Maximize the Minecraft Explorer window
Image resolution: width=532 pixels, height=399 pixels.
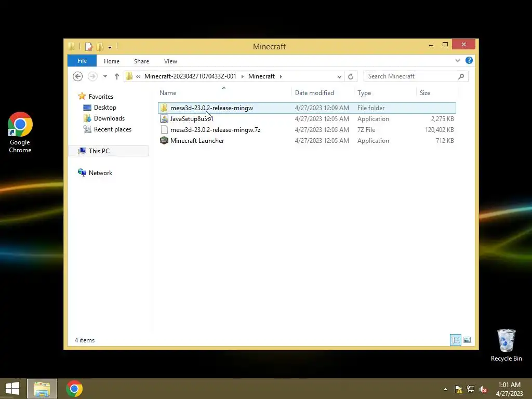pyautogui.click(x=445, y=45)
